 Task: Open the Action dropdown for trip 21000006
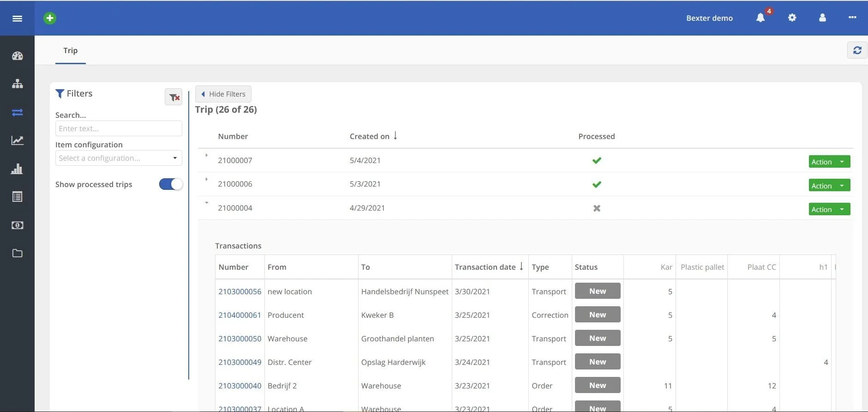click(x=842, y=186)
